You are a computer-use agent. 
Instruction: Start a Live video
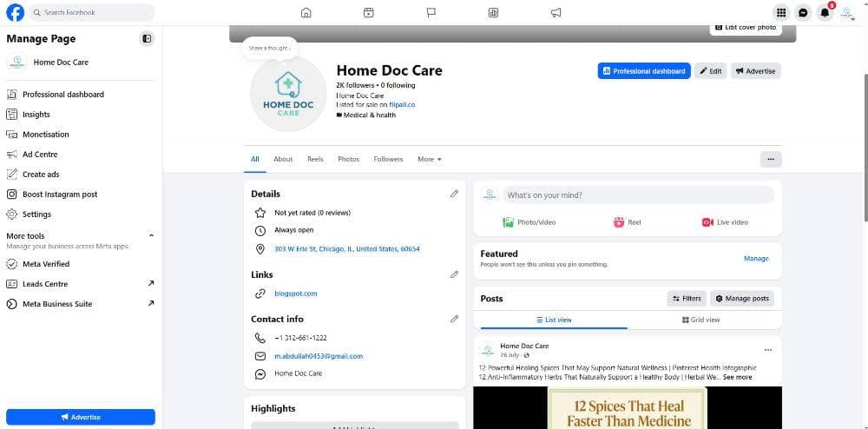click(725, 222)
